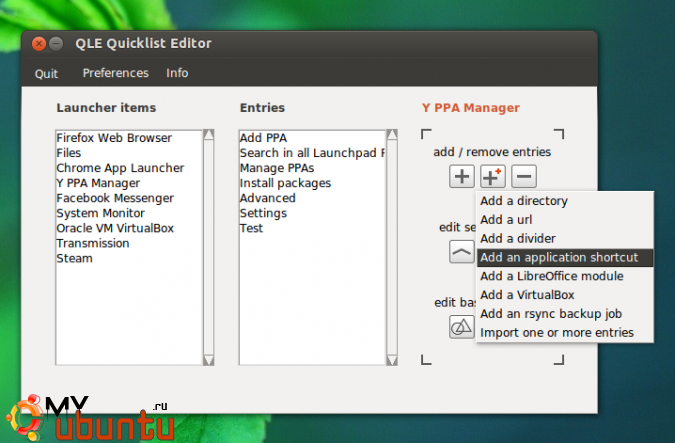The image size is (675, 443).
Task: Choose Add an application shortcut
Action: [559, 257]
